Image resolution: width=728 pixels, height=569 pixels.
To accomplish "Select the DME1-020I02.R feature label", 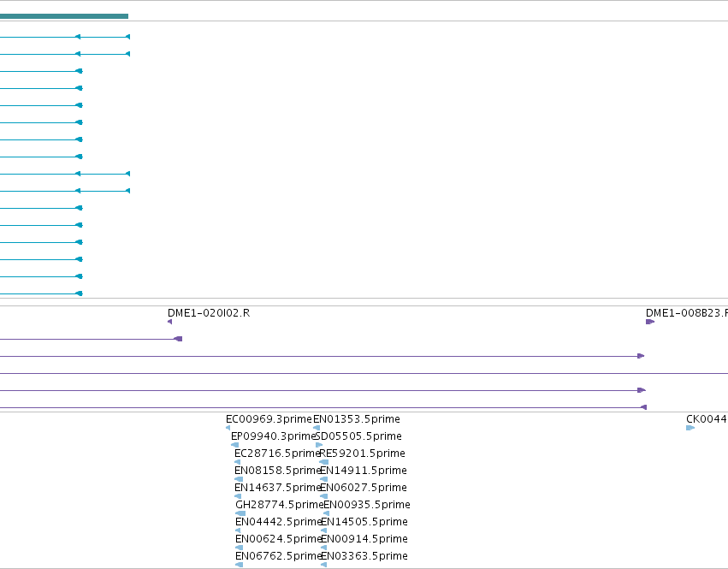I will pos(209,313).
